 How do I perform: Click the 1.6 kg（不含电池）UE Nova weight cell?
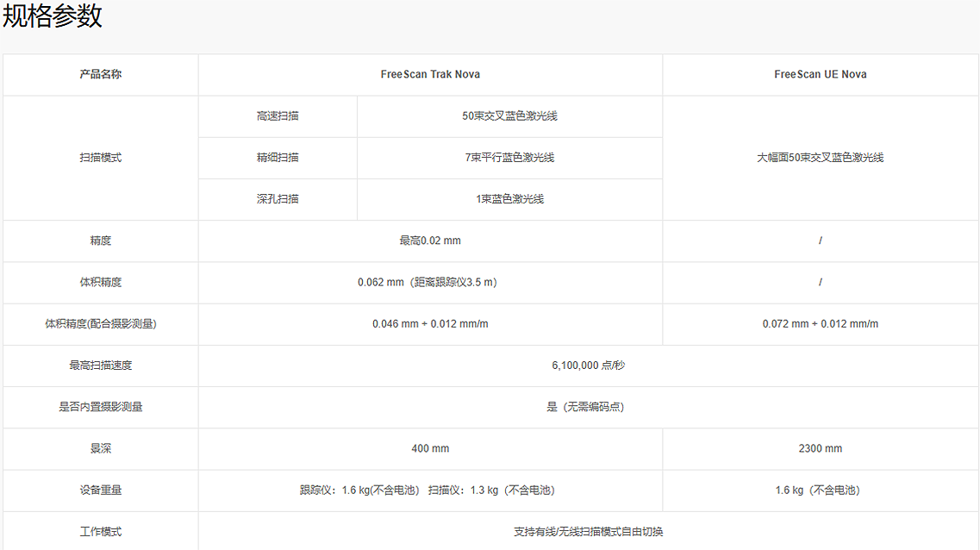[820, 491]
